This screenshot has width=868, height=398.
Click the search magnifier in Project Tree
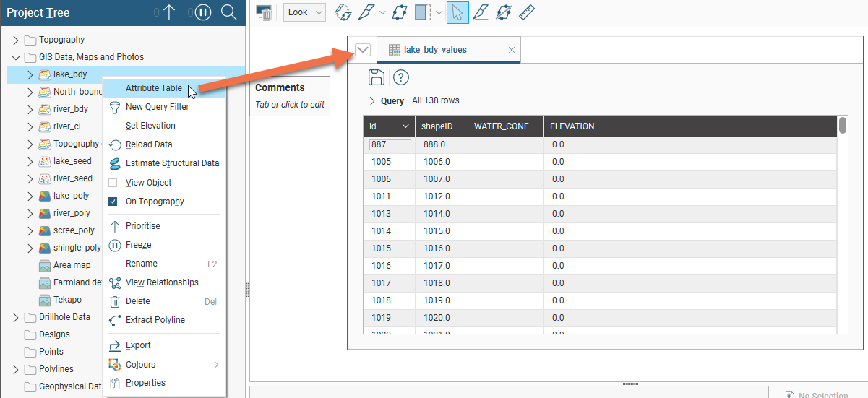228,12
